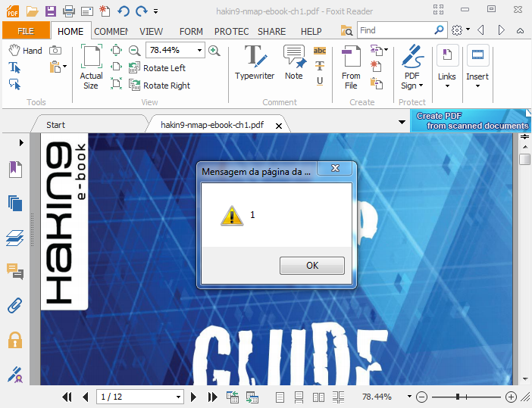This screenshot has width=532, height=408.
Task: Open the Comments panel in sidebar
Action: click(15, 272)
